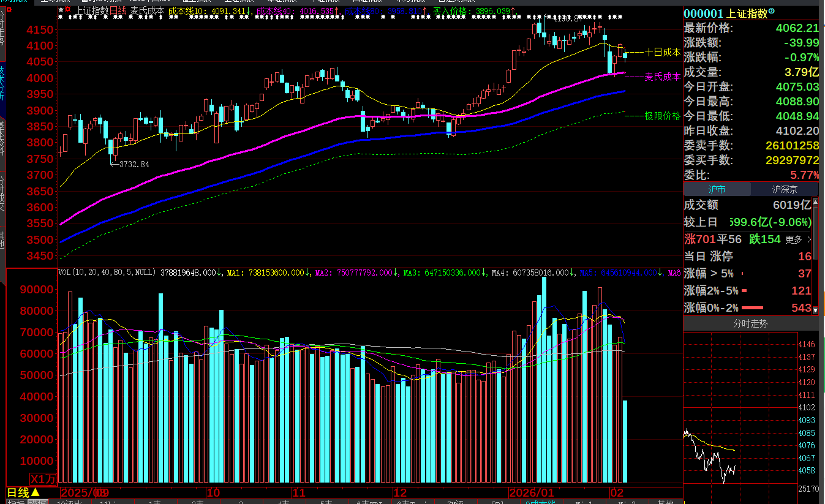
Task: Click the 十日成本 line label
Action: pyautogui.click(x=663, y=53)
